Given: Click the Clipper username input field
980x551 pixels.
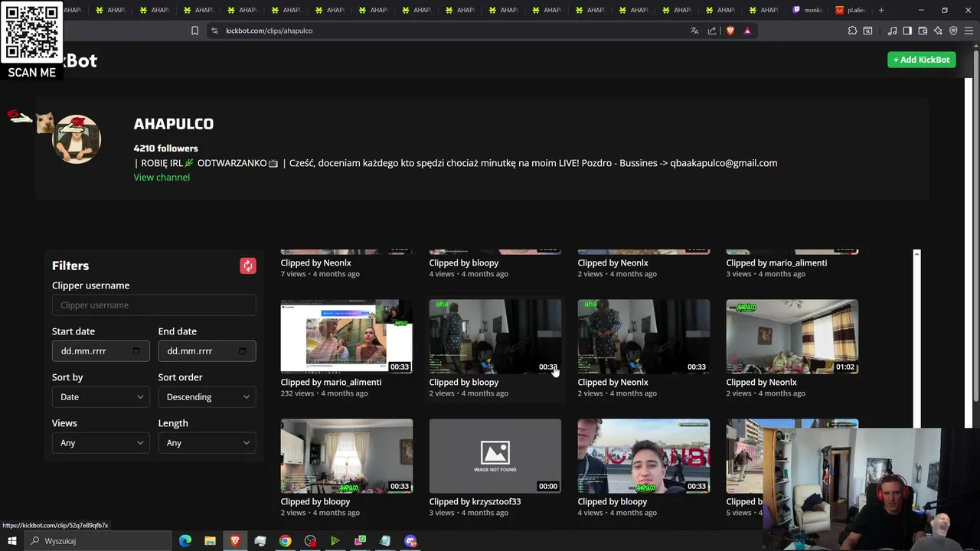Looking at the screenshot, I should pyautogui.click(x=154, y=305).
